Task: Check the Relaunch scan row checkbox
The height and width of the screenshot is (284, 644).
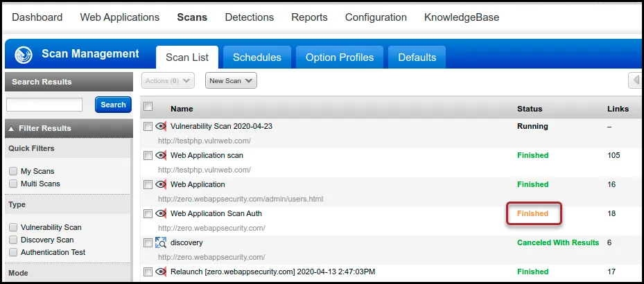Action: [148, 272]
